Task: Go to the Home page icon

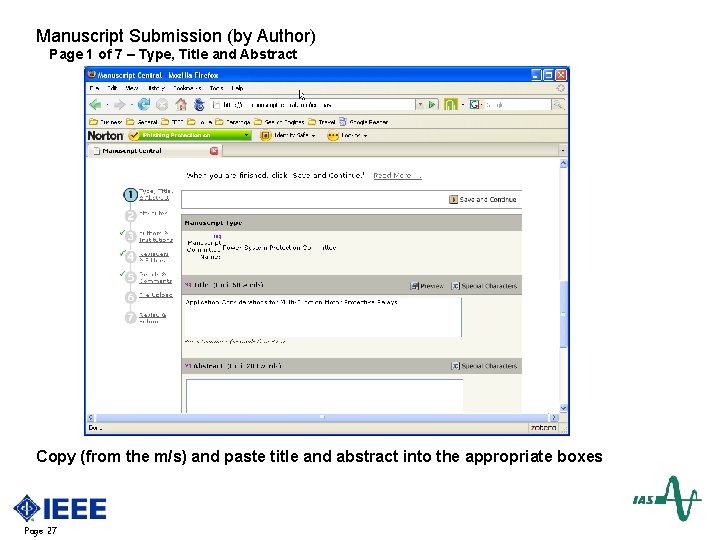Action: point(181,105)
